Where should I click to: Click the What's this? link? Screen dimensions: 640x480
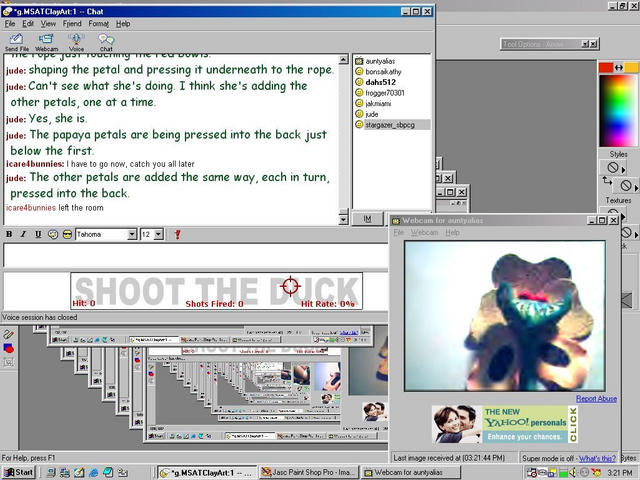click(x=597, y=458)
